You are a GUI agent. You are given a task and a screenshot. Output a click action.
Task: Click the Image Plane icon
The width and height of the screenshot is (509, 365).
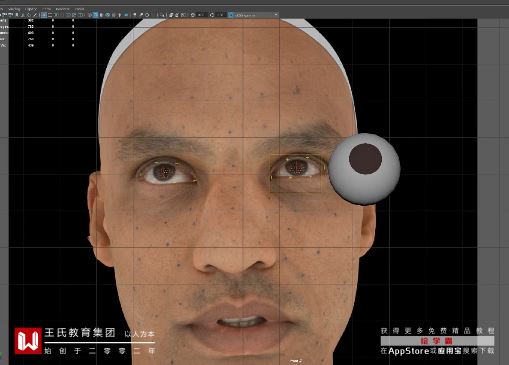22,15
